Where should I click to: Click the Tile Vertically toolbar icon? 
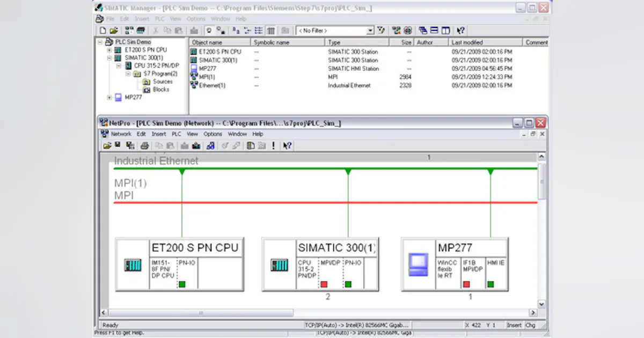[445, 31]
